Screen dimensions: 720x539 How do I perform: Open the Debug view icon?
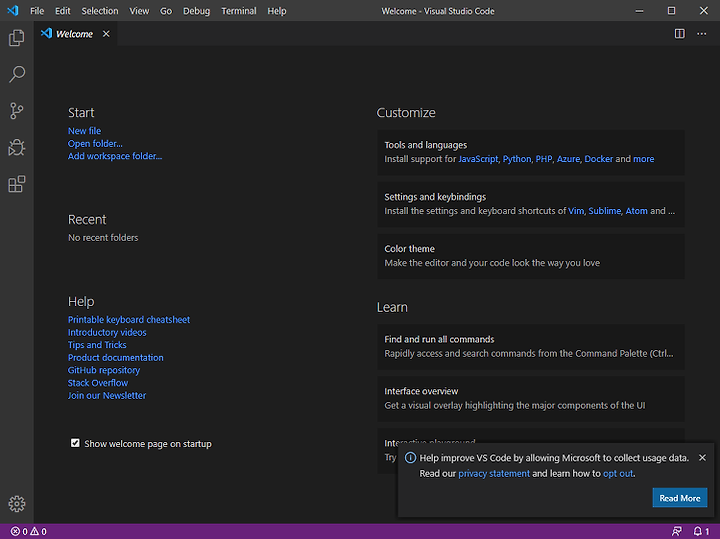pyautogui.click(x=17, y=147)
